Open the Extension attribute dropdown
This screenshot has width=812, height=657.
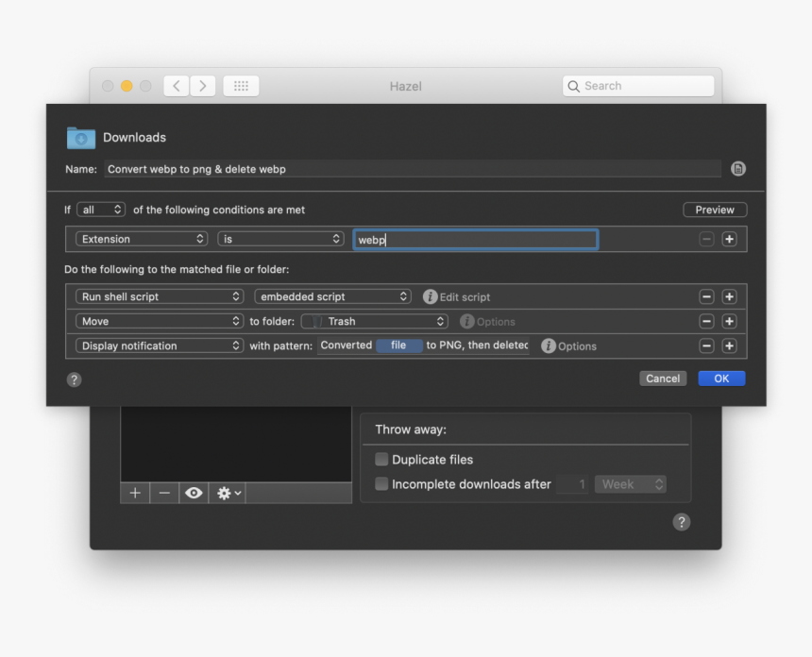(x=142, y=239)
